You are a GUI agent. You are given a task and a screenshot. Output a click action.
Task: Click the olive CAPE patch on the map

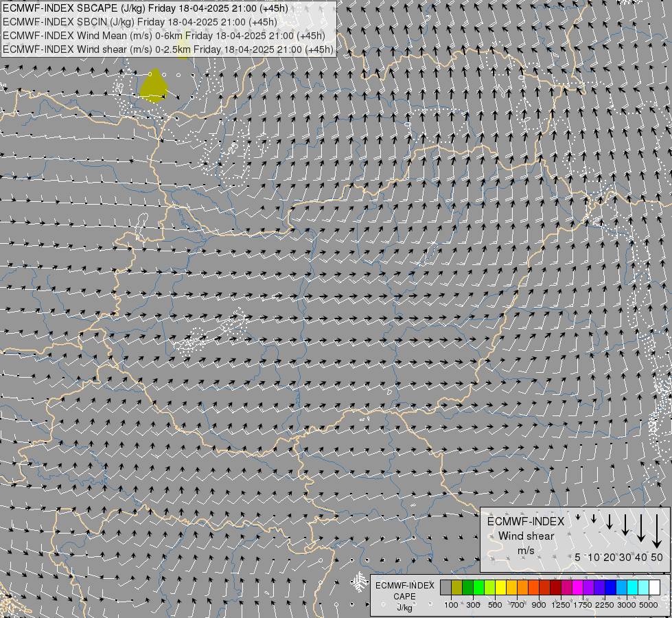pyautogui.click(x=154, y=87)
